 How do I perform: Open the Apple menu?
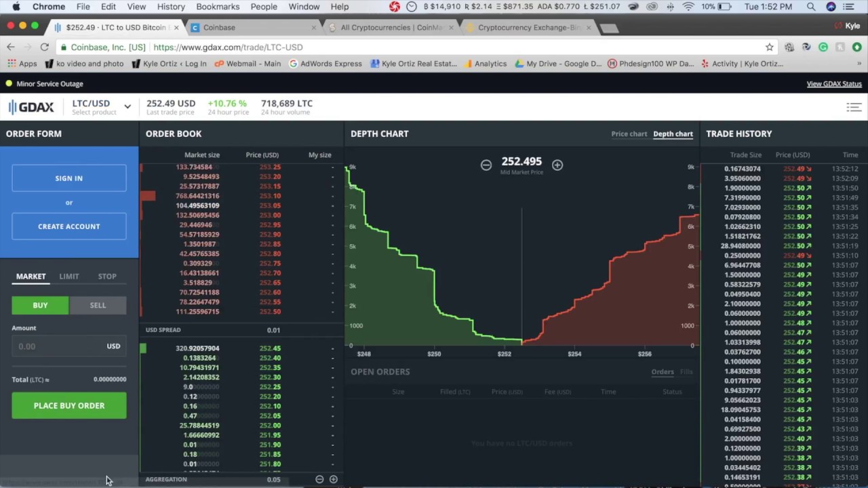tap(16, 7)
